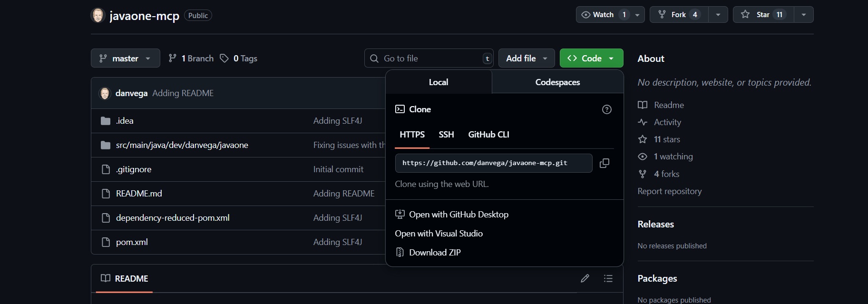Viewport: 868px width, 304px height.
Task: Switch to the SSH clone tab
Action: coord(446,135)
